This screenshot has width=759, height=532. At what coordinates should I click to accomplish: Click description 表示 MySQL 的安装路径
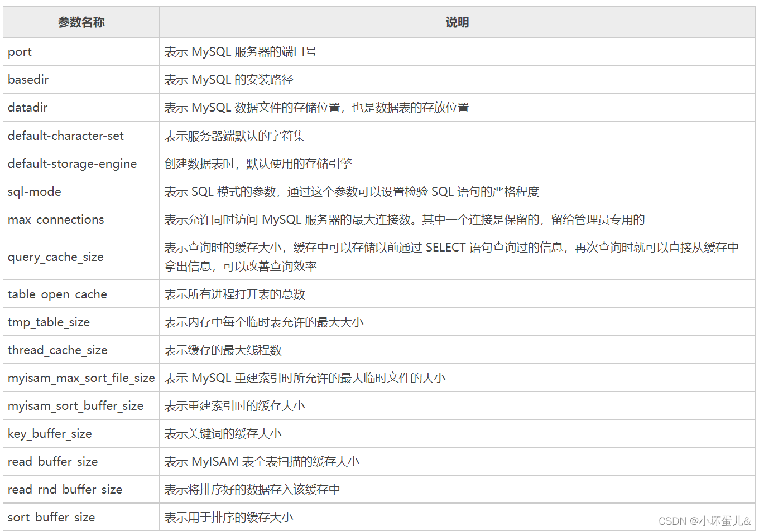point(229,80)
